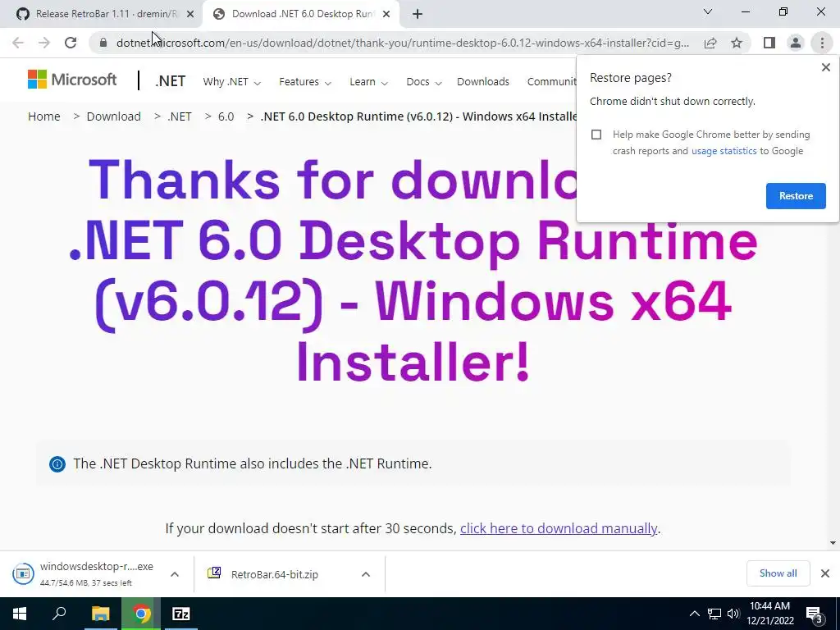
Task: Open the Windows Start menu
Action: tap(20, 614)
